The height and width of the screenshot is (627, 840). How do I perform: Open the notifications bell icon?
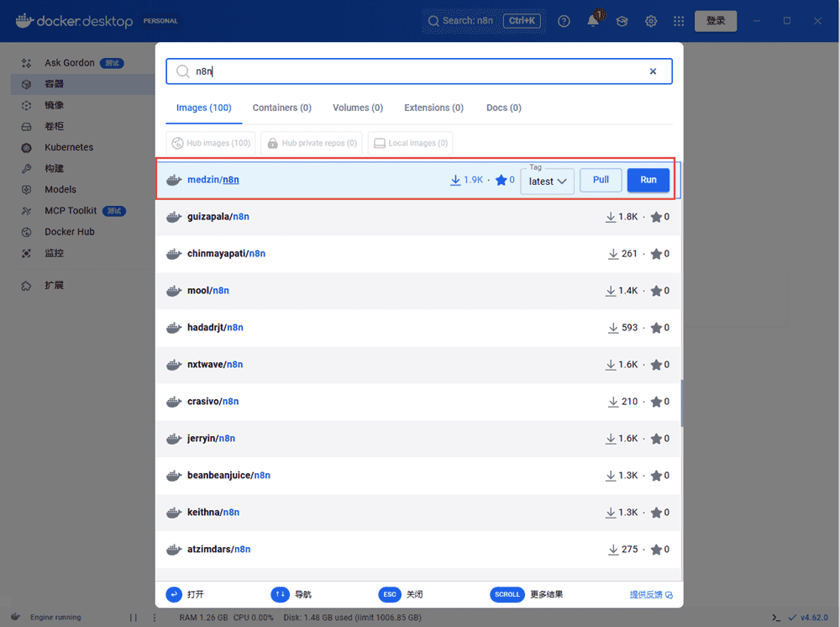(593, 21)
